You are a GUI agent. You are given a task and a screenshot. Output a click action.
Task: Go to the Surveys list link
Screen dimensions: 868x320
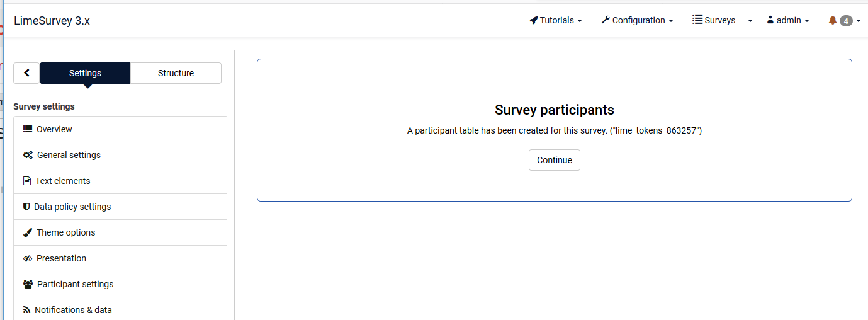(714, 20)
